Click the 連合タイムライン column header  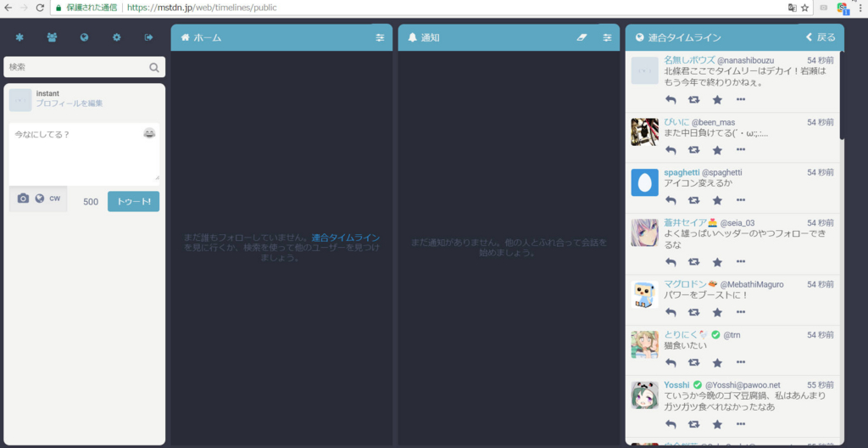click(735, 37)
